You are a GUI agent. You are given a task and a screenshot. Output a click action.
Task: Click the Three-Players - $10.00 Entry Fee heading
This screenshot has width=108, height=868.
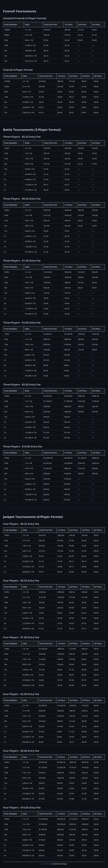(x=22, y=447)
